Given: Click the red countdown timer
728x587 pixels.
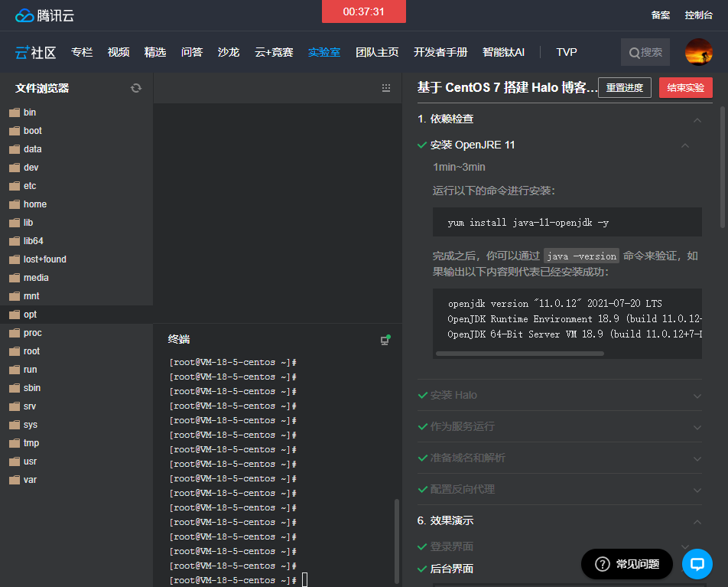Looking at the screenshot, I should [x=363, y=11].
